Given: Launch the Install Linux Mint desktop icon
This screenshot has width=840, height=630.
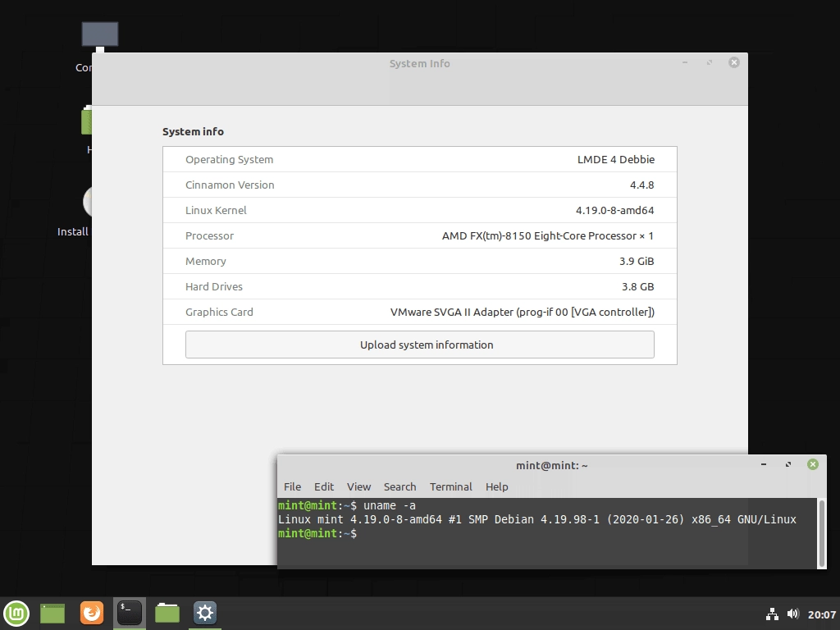Looking at the screenshot, I should coord(89,201).
